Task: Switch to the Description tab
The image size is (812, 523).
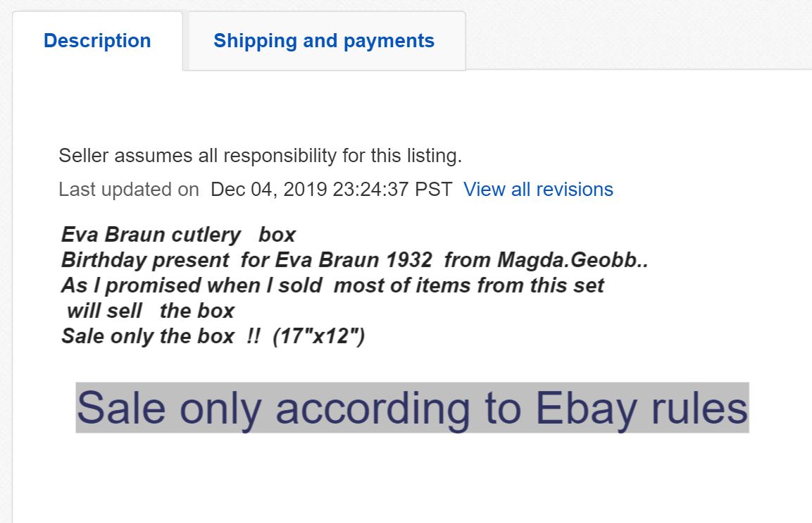Action: tap(97, 41)
